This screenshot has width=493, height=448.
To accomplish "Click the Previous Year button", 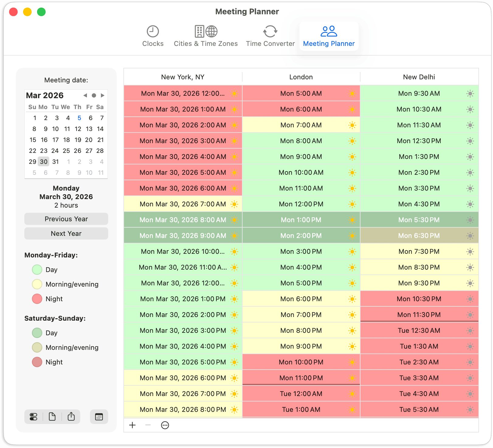I will 66,219.
